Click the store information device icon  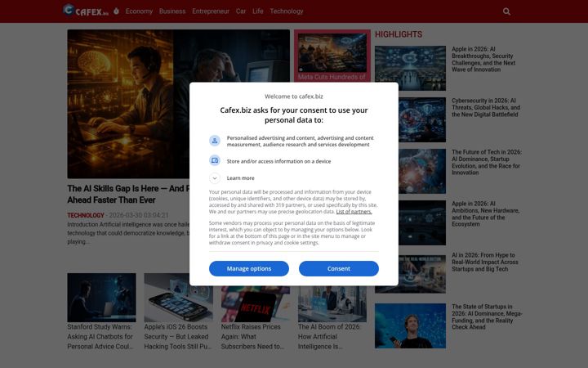(215, 161)
